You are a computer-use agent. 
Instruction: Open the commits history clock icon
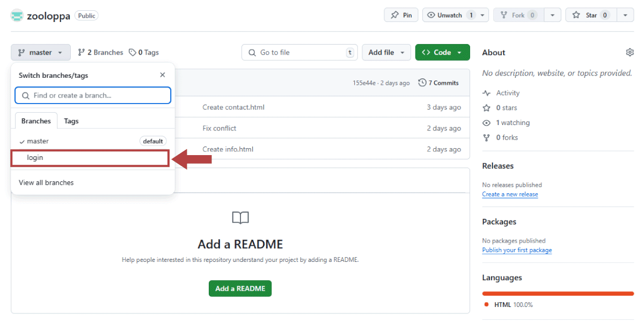click(x=422, y=83)
